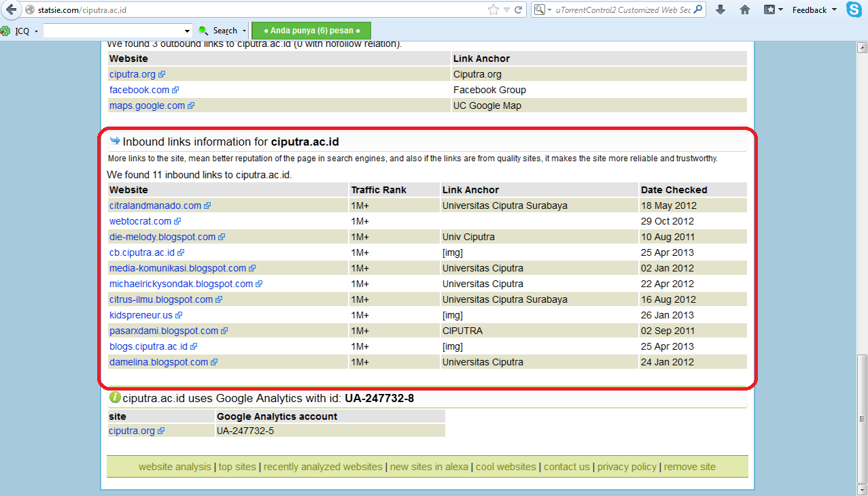Open the 'top sites' footer link
868x496 pixels.
pyautogui.click(x=237, y=467)
